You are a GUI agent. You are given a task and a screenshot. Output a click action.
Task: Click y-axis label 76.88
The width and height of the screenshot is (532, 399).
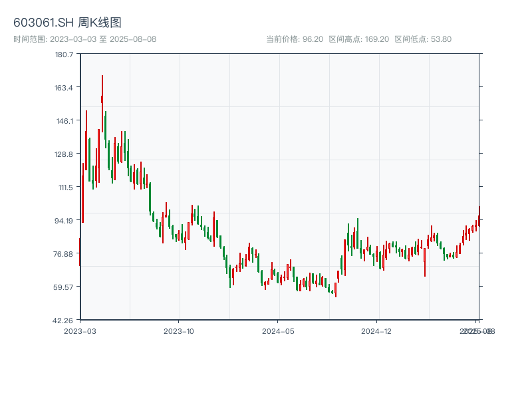click(x=63, y=254)
